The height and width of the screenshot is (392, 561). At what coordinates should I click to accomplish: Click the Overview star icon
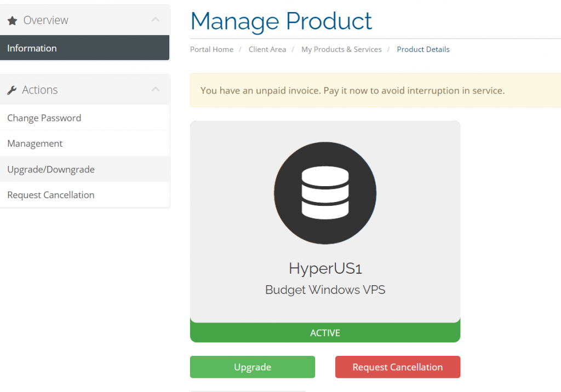(12, 21)
